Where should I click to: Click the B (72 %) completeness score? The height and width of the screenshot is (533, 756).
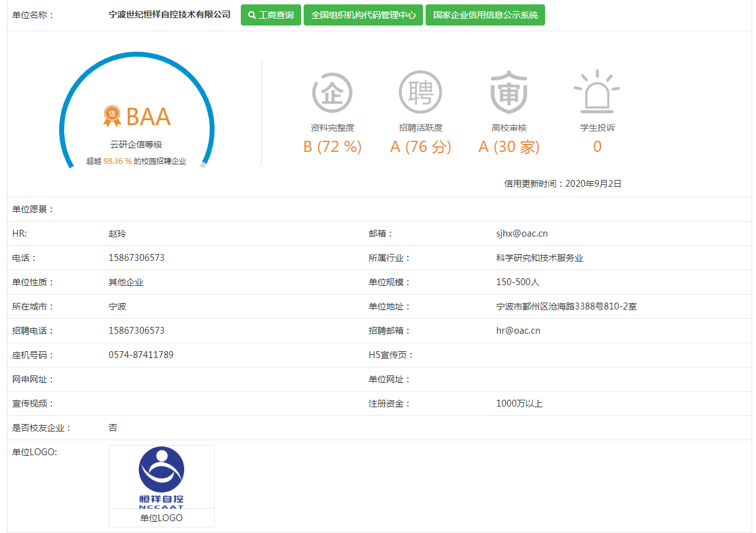tap(332, 147)
